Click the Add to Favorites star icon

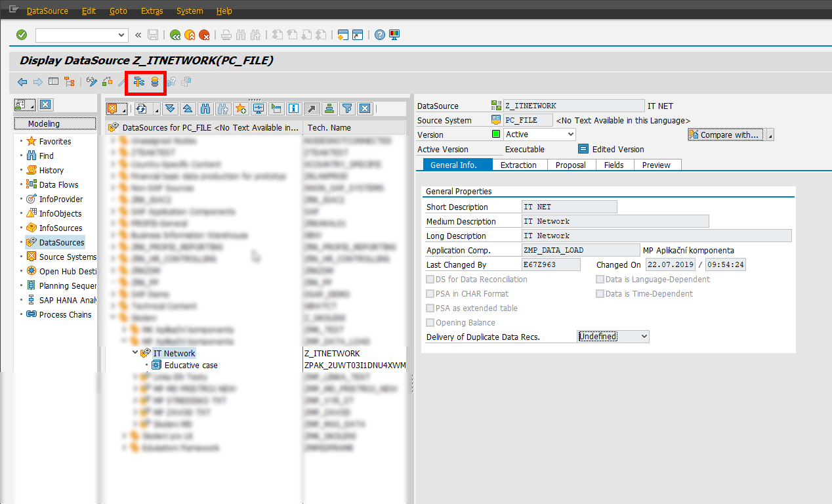coord(241,108)
